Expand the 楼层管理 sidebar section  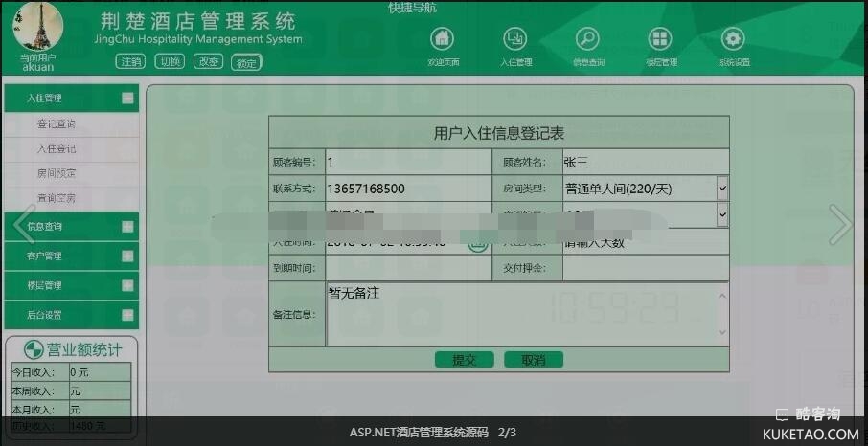127,285
